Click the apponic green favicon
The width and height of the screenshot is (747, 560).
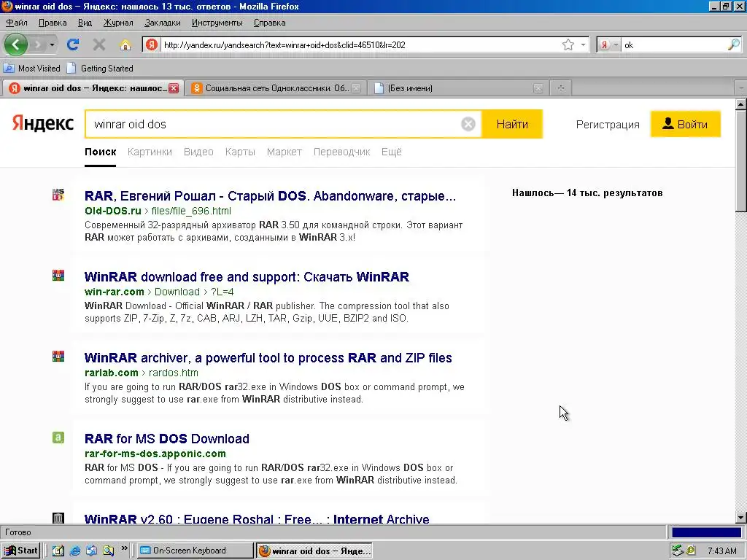[x=58, y=437]
